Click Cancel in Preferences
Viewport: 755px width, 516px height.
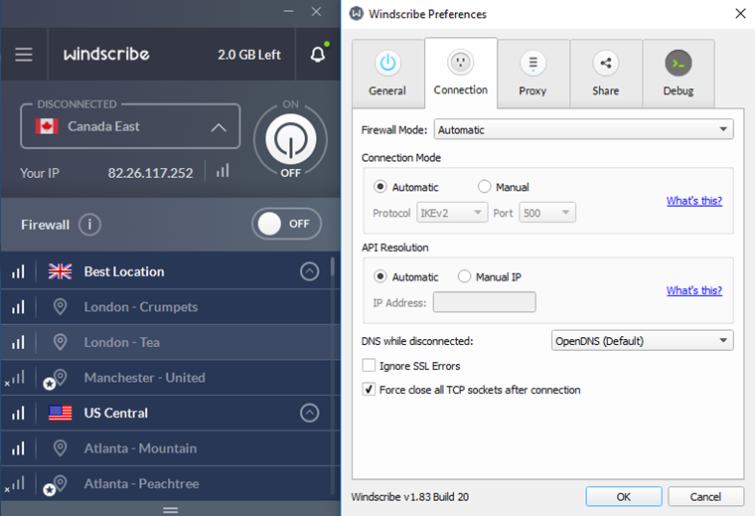pos(705,496)
